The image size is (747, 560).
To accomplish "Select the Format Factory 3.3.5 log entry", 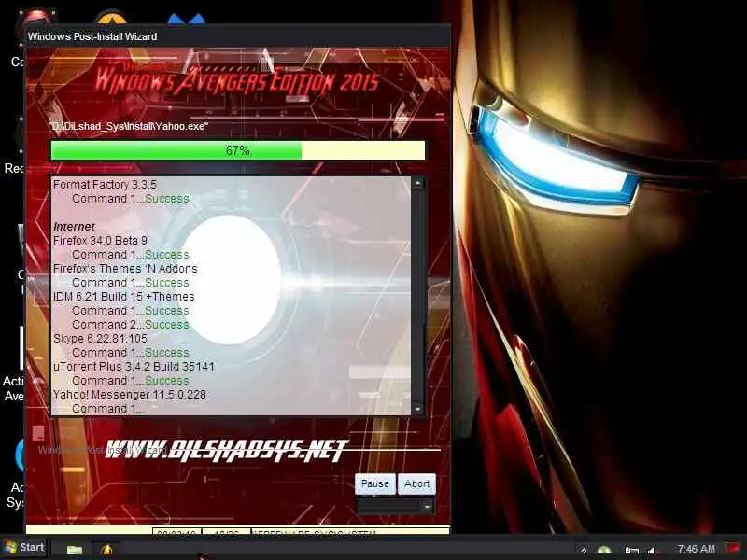I will click(105, 184).
